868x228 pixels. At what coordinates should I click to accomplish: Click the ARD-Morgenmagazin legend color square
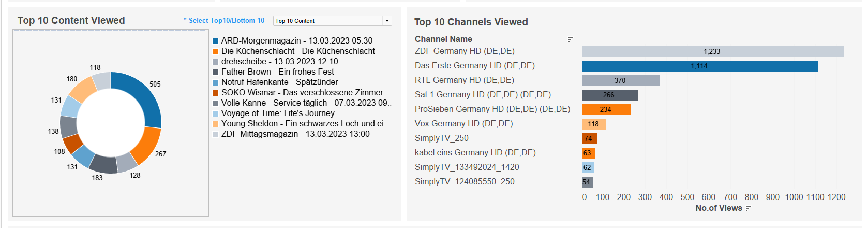point(215,41)
